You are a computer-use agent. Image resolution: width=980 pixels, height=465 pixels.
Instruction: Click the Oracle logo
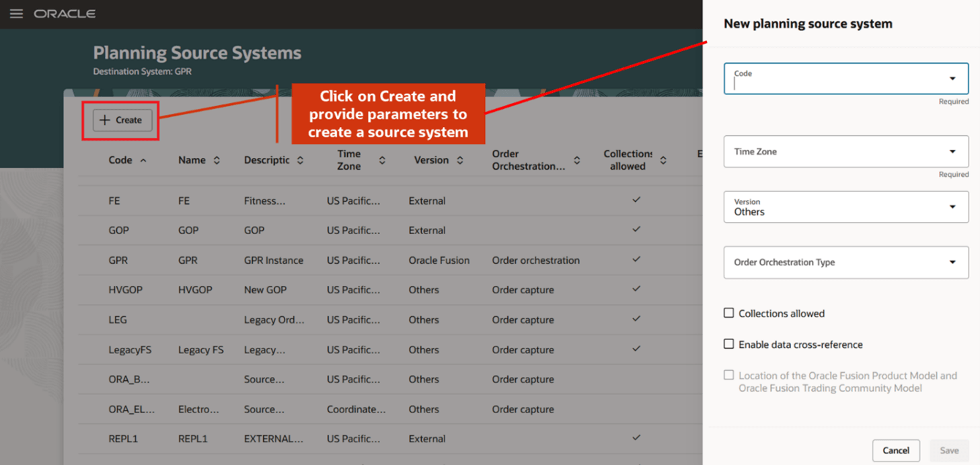[65, 13]
